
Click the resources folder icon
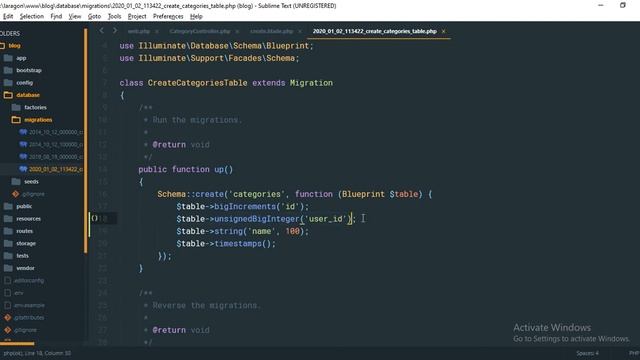pos(8,219)
